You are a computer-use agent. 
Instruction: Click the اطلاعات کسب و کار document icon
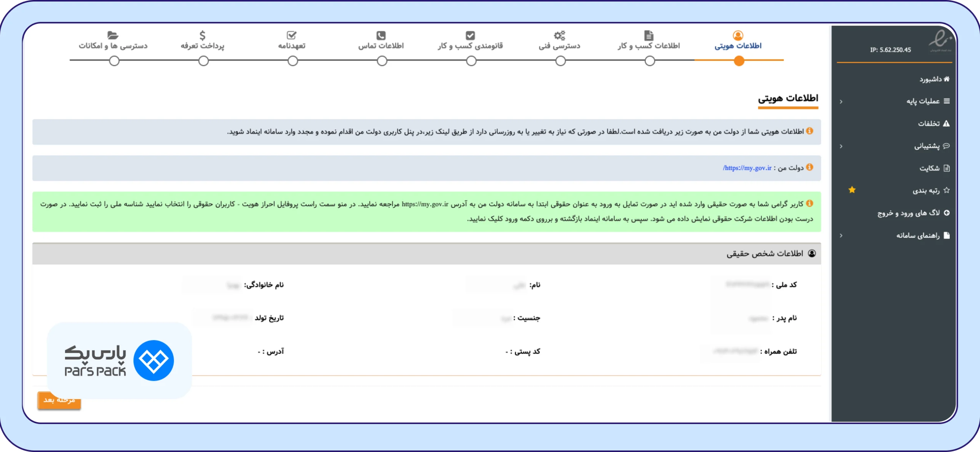click(x=649, y=36)
